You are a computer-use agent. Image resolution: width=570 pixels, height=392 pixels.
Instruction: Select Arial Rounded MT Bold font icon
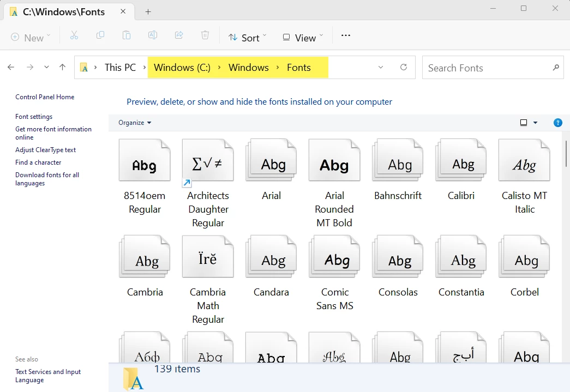coord(334,160)
